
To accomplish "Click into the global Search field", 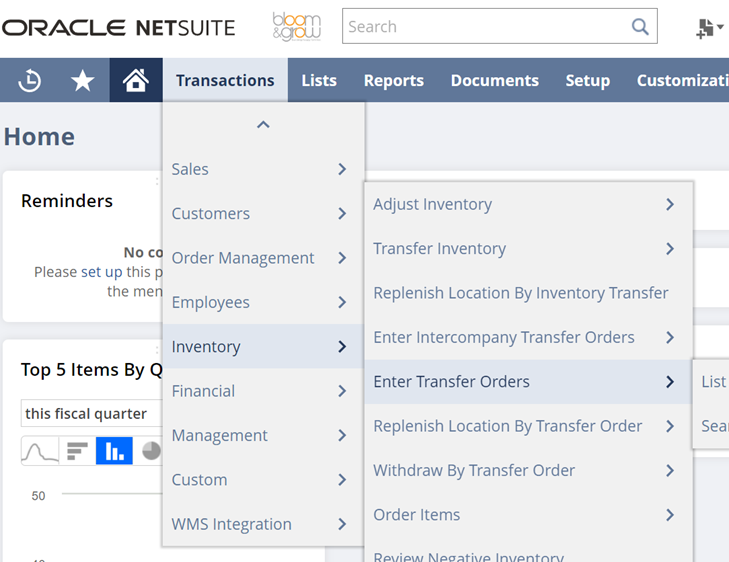I will pyautogui.click(x=485, y=27).
